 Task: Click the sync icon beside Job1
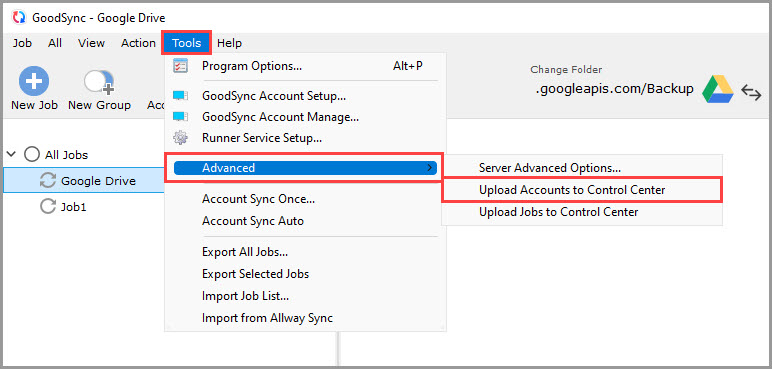click(x=47, y=206)
